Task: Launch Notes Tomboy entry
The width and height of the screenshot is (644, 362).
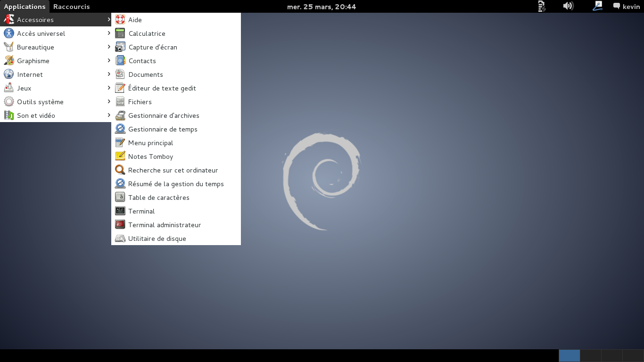Action: pos(176,156)
